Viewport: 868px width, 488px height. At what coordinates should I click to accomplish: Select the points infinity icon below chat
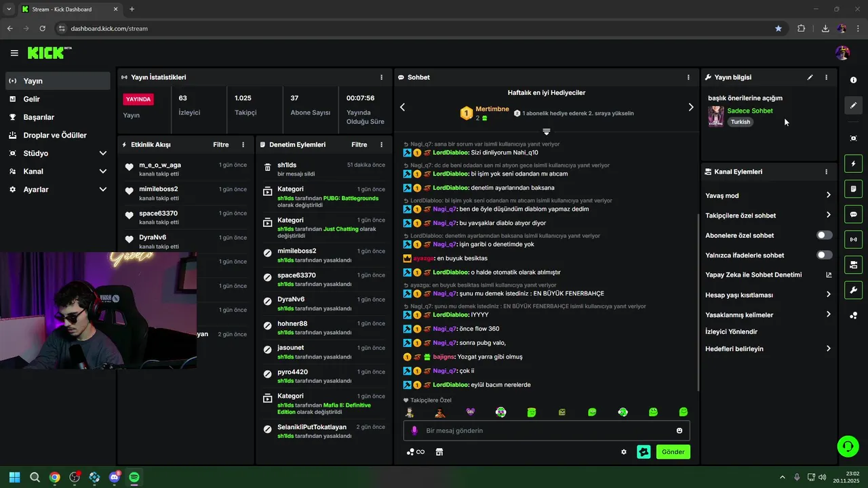tap(416, 452)
